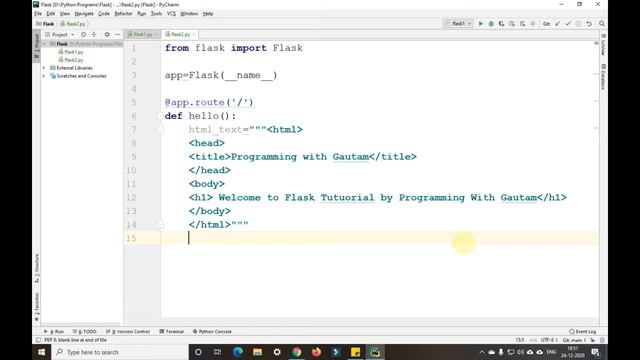This screenshot has width=640, height=360.
Task: Select flask2.py in the project tree
Action: 73,60
